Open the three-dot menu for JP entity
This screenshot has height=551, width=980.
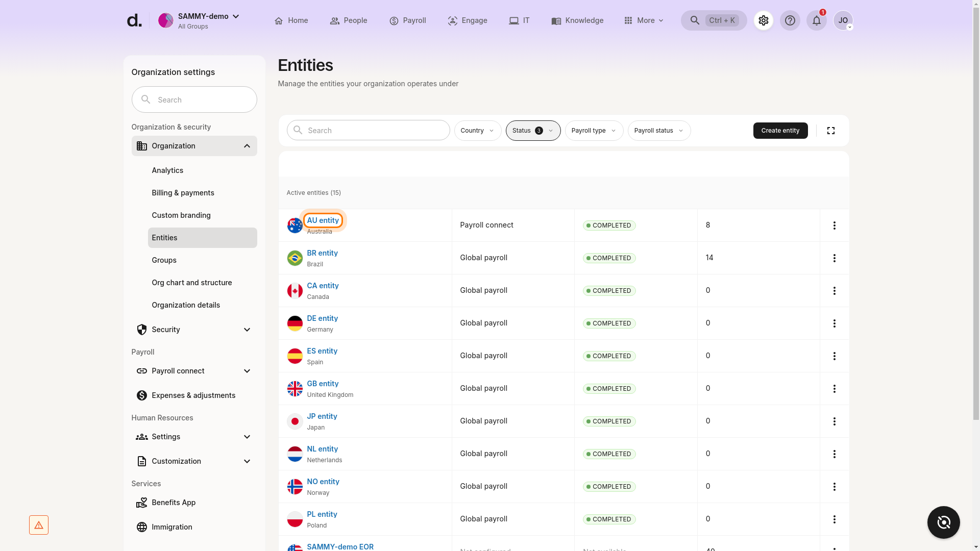(835, 421)
